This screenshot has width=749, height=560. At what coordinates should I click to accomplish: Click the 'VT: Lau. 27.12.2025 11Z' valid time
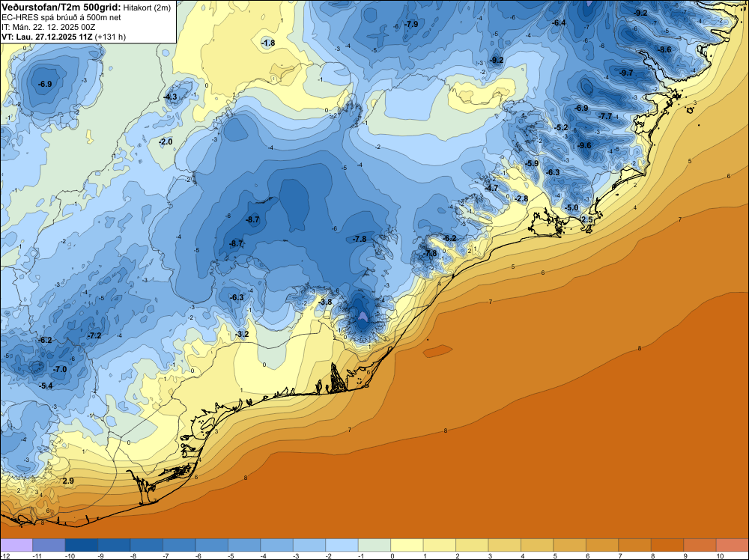(47, 37)
